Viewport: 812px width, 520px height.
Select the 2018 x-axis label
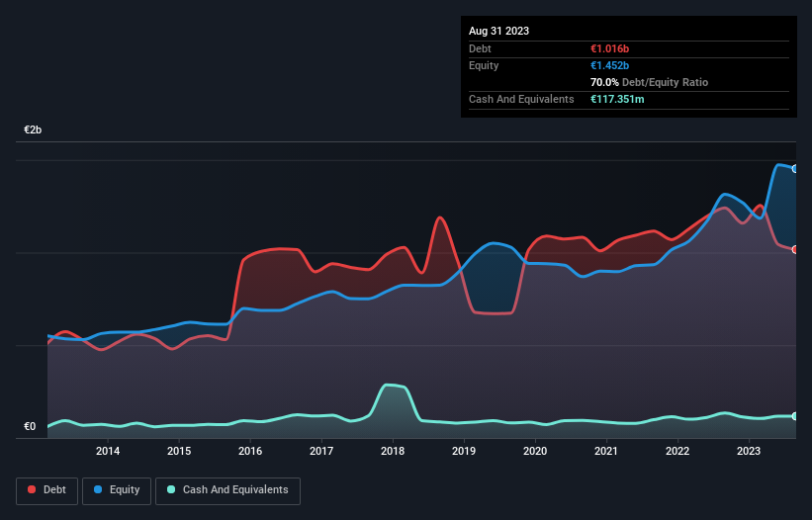coord(393,452)
